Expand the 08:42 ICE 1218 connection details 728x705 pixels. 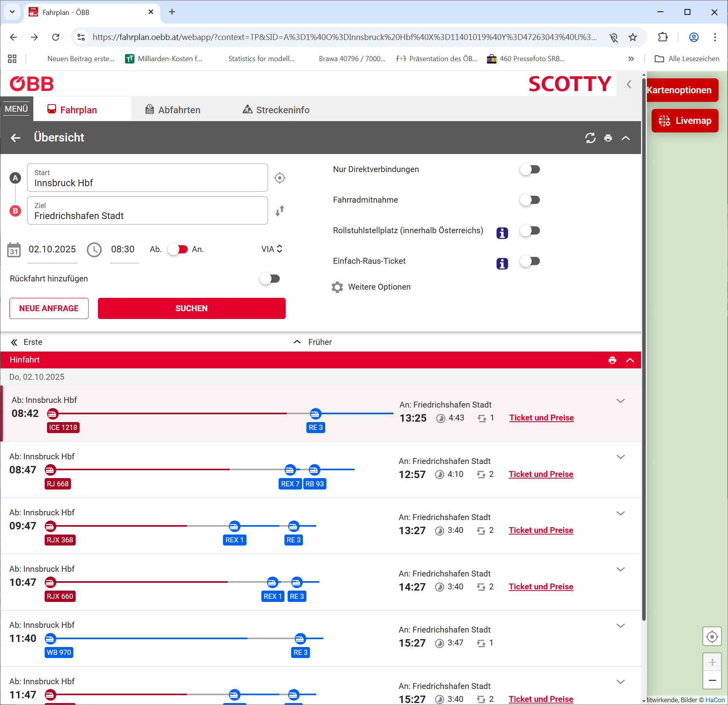(x=620, y=401)
